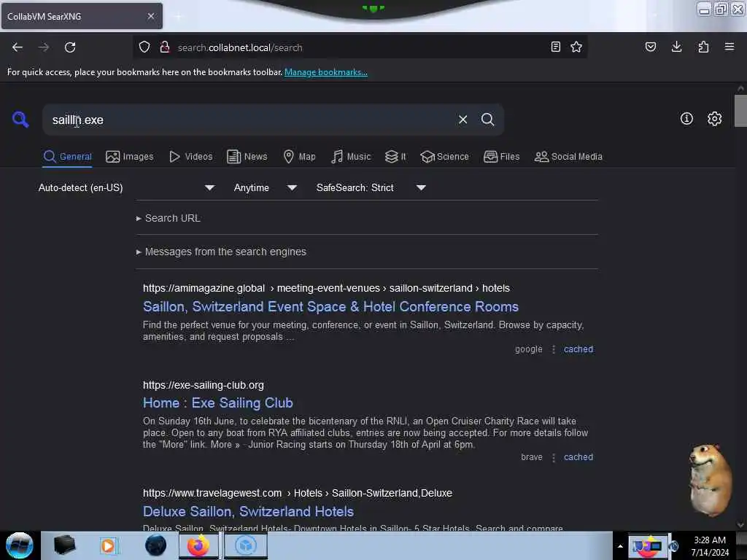Open the Windows Start orb
This screenshot has width=747, height=560.
[x=20, y=545]
